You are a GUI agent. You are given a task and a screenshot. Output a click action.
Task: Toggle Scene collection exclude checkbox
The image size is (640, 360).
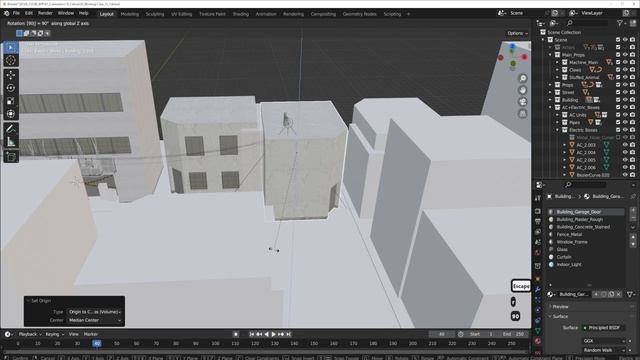pos(618,40)
